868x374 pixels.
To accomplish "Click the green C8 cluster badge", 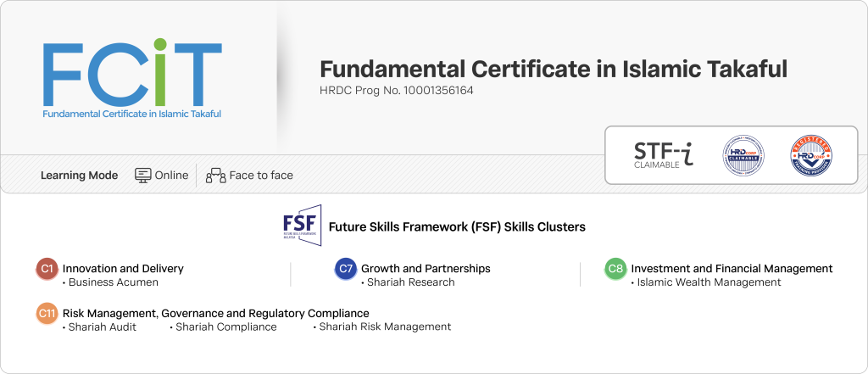I will pos(615,269).
